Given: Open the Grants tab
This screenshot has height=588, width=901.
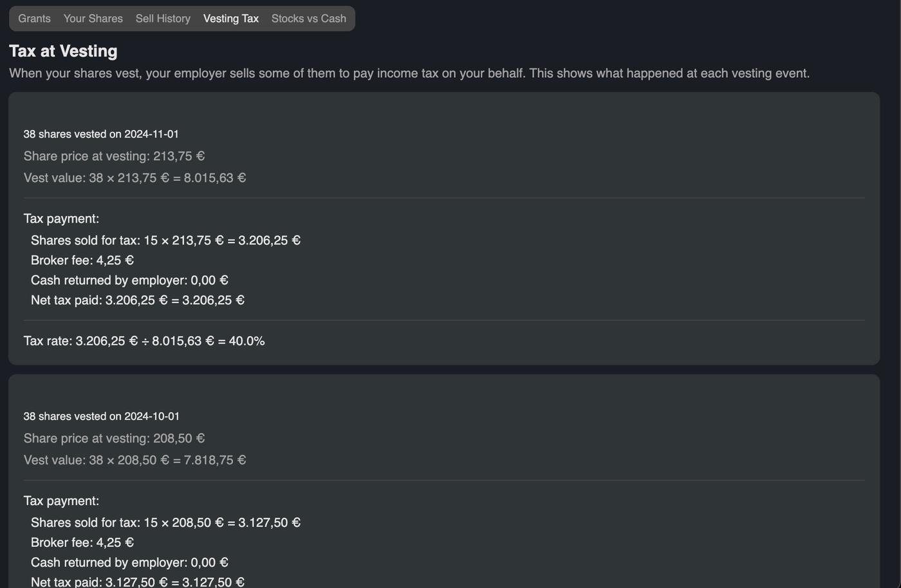Looking at the screenshot, I should coord(34,19).
